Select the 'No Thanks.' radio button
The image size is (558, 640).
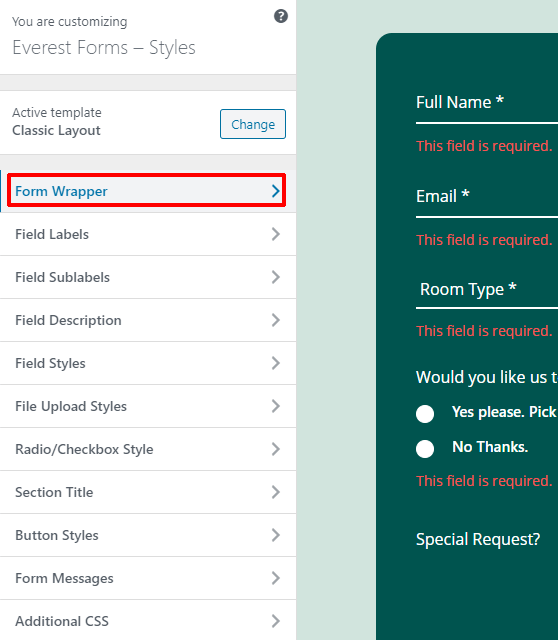tap(425, 449)
